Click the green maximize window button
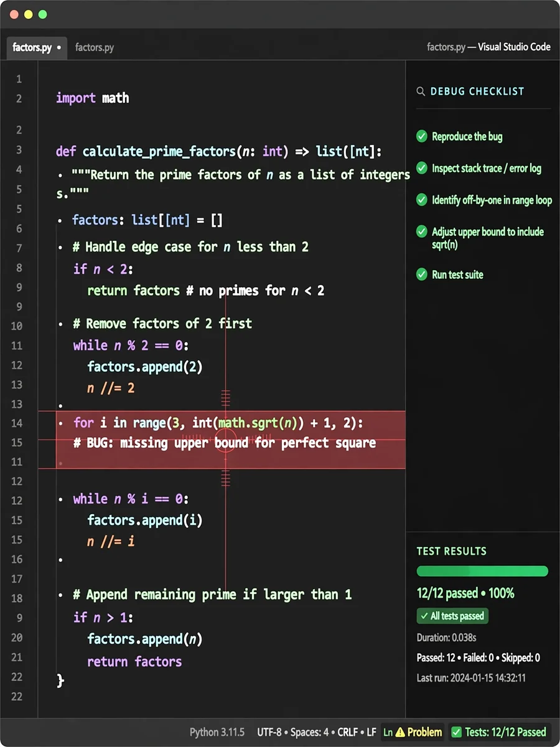 click(x=42, y=14)
